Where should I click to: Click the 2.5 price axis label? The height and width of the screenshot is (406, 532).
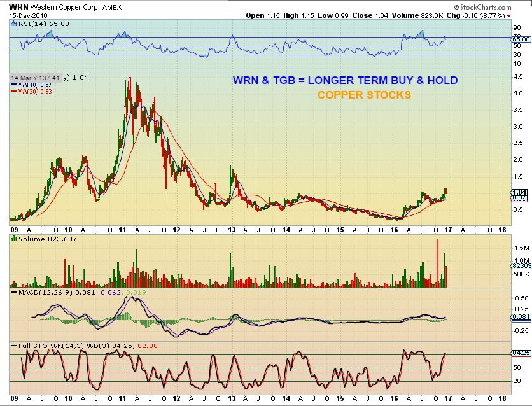(x=518, y=143)
